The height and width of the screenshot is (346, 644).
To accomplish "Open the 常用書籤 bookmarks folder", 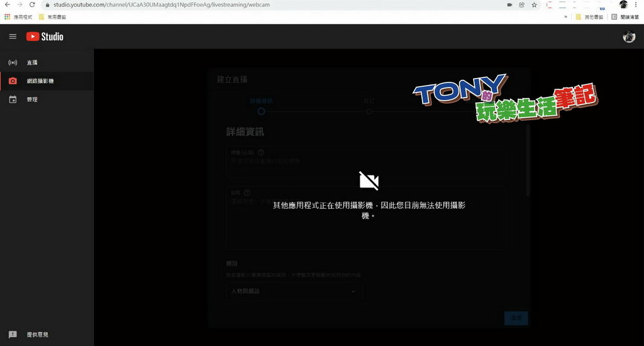I will [52, 17].
